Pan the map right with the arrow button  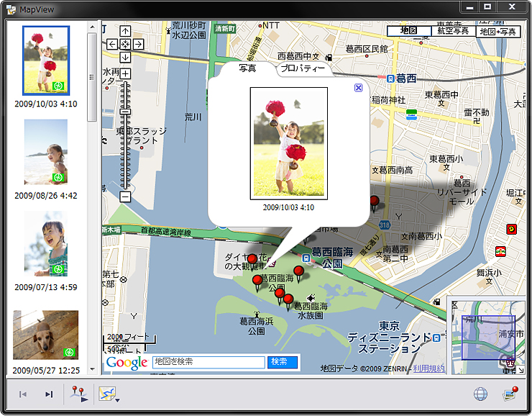[138, 44]
